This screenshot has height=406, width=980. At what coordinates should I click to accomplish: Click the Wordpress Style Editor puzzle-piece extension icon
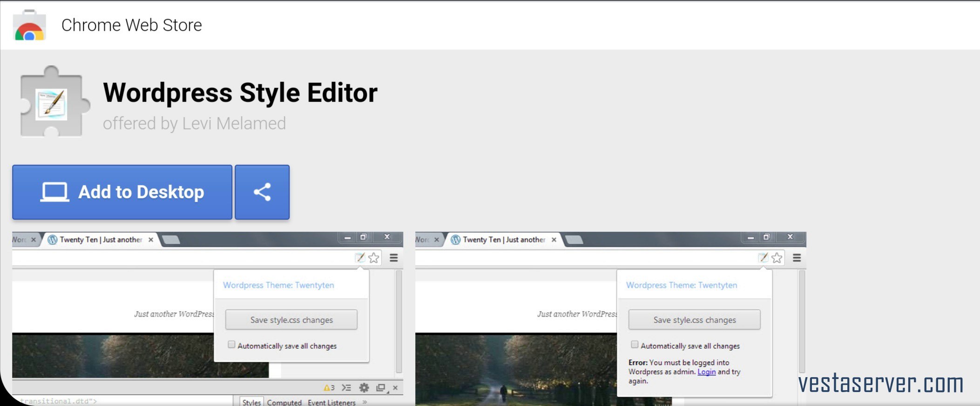(54, 101)
